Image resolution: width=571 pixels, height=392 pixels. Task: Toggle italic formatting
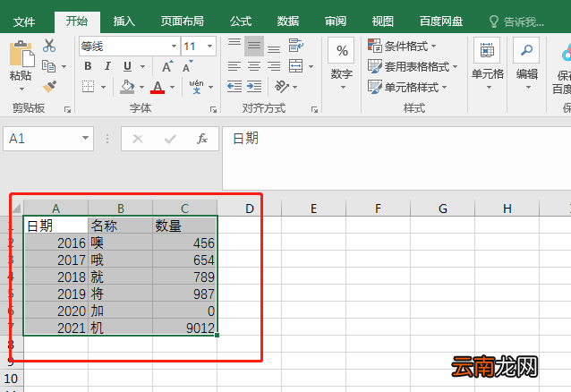pos(107,66)
